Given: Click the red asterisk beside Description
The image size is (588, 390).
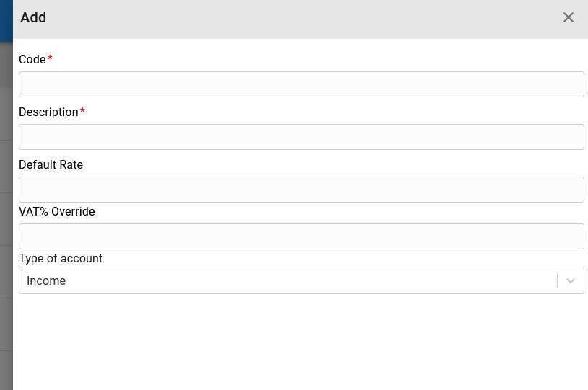Looking at the screenshot, I should click(82, 110).
